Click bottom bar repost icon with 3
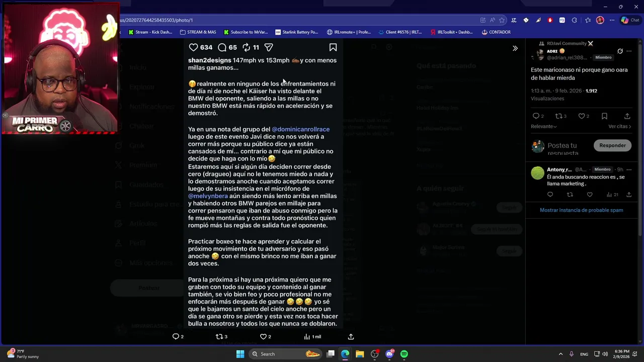This screenshot has height=362, width=644. pyautogui.click(x=221, y=336)
